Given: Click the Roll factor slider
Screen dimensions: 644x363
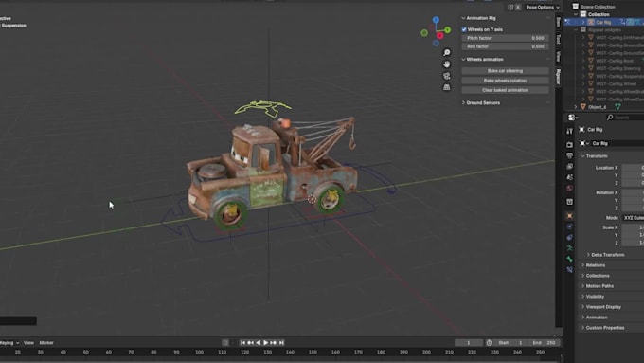Looking at the screenshot, I should [x=505, y=46].
